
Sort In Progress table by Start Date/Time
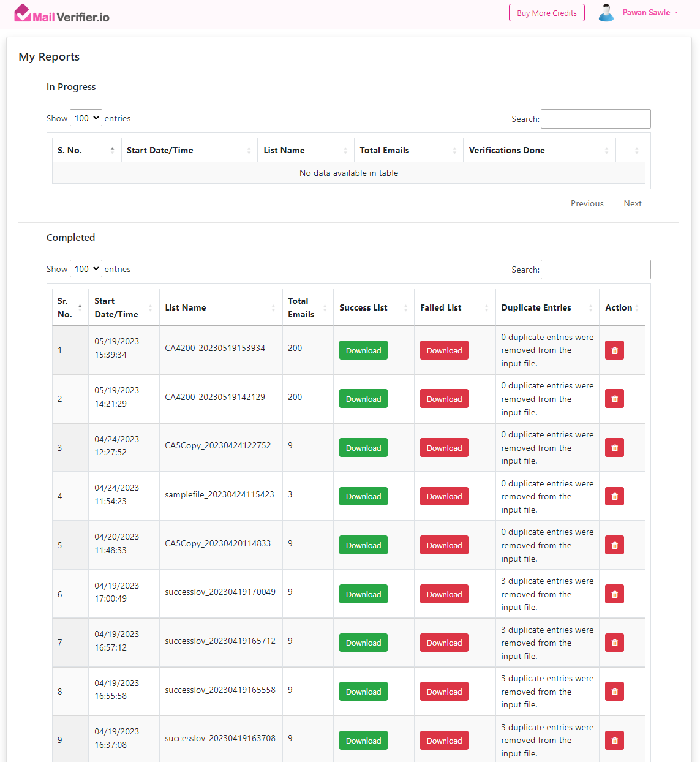click(x=189, y=150)
